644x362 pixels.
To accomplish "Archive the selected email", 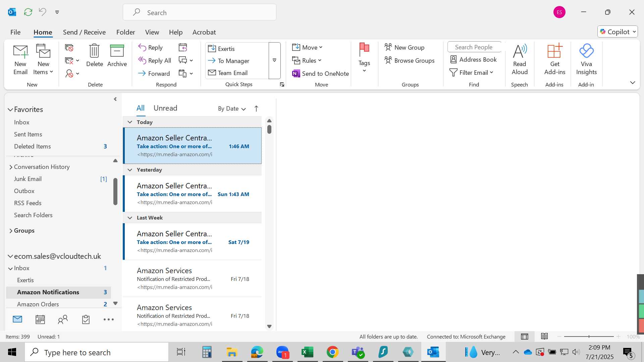I will pyautogui.click(x=117, y=56).
